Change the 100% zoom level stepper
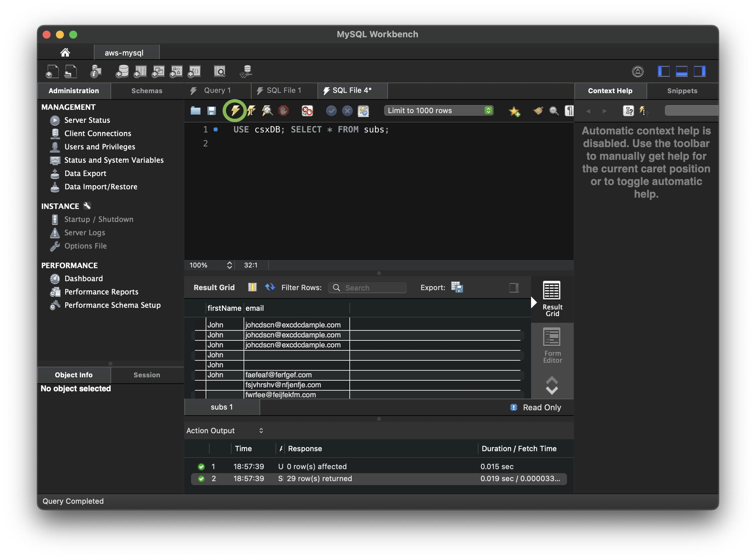Screen dimensions: 756x559 click(230, 265)
